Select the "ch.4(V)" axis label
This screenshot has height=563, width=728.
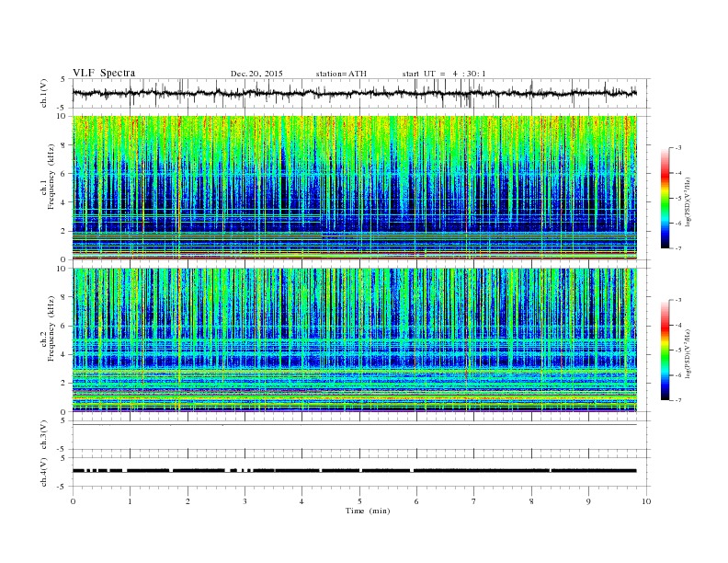point(44,472)
